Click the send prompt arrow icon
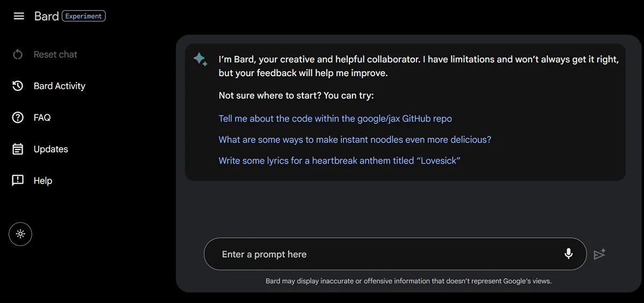The width and height of the screenshot is (644, 303). [x=599, y=254]
